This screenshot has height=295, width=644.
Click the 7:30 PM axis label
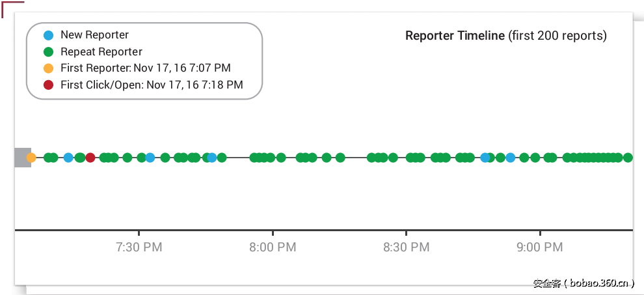click(139, 247)
